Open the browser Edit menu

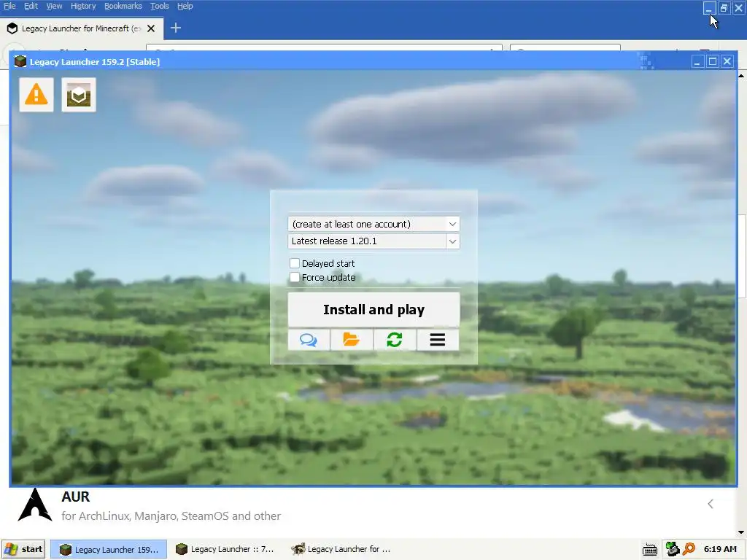click(x=31, y=6)
